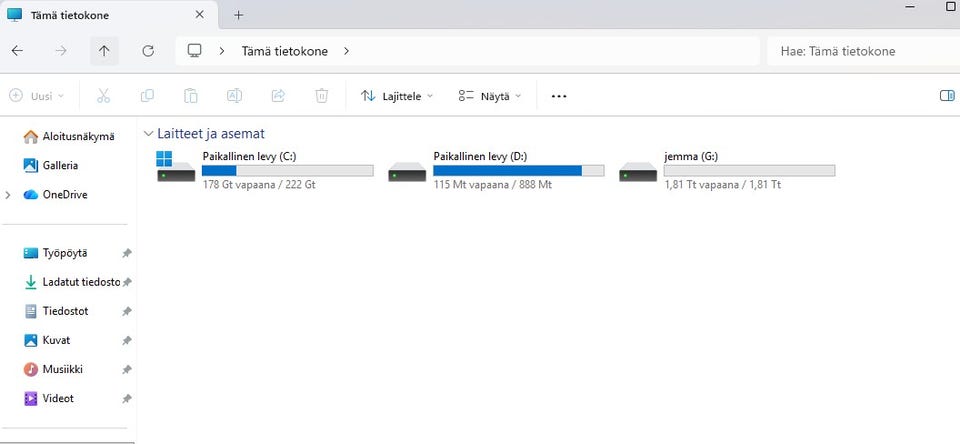Click the Paikallinen levy (D:) usage bar
The width and height of the screenshot is (960, 444).
click(519, 171)
